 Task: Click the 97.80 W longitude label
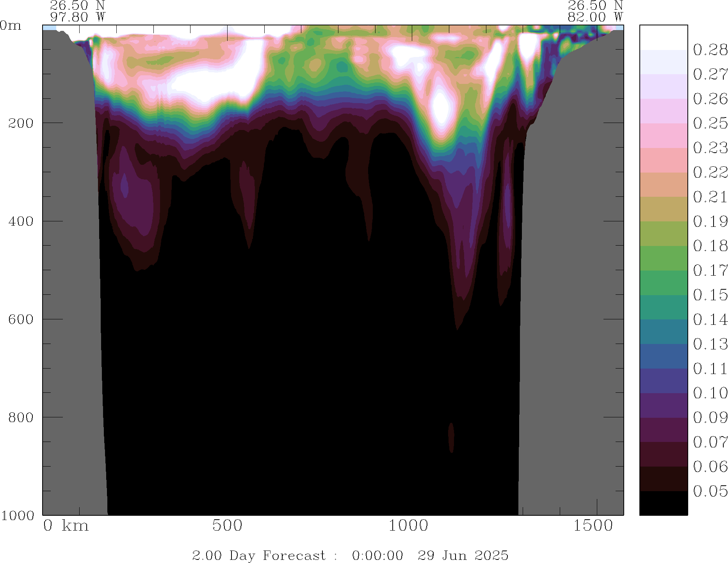(77, 17)
